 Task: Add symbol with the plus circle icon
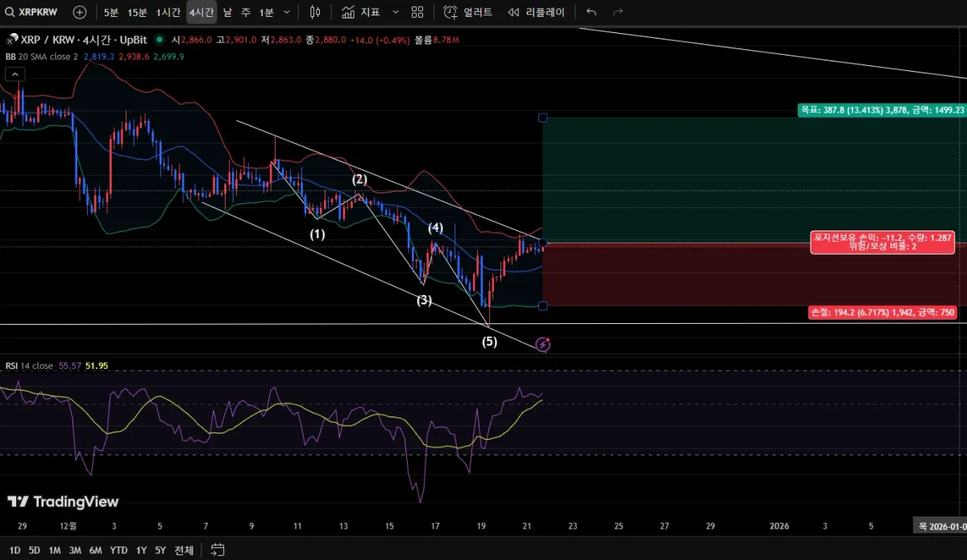(80, 12)
